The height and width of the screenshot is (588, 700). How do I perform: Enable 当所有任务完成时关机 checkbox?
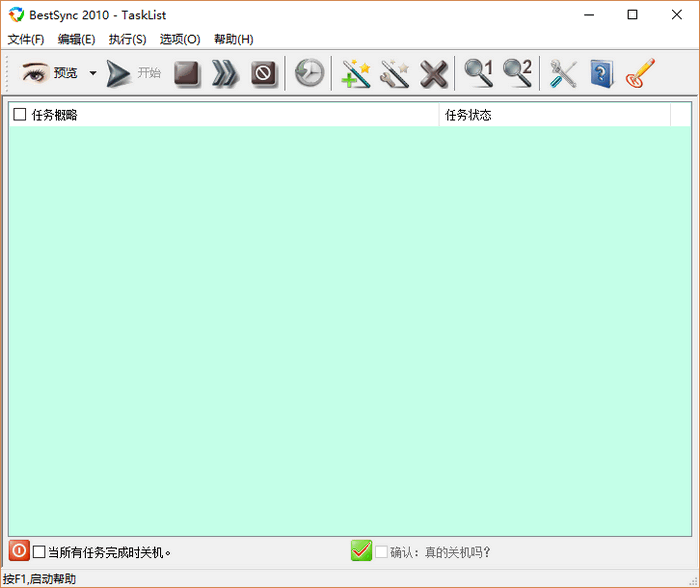(x=39, y=552)
